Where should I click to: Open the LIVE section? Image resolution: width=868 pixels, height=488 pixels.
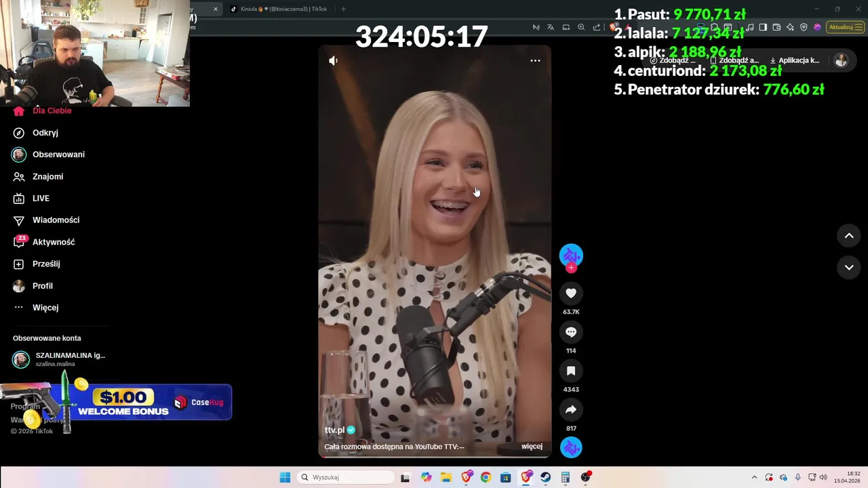[x=31, y=198]
